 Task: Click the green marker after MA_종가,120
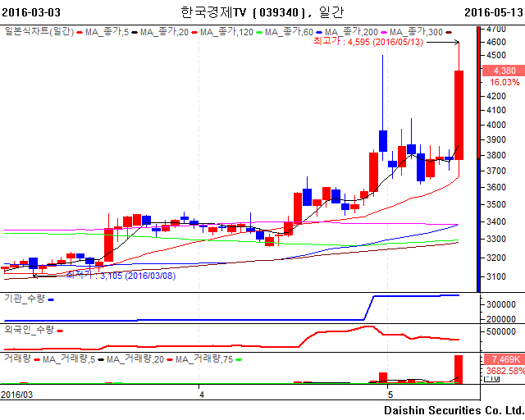(259, 33)
